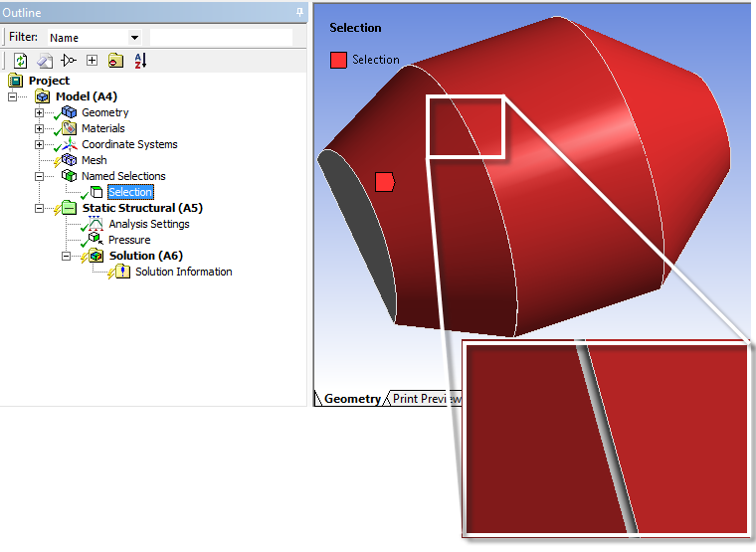Open the Filter Name dropdown
The image size is (756, 552).
(135, 37)
